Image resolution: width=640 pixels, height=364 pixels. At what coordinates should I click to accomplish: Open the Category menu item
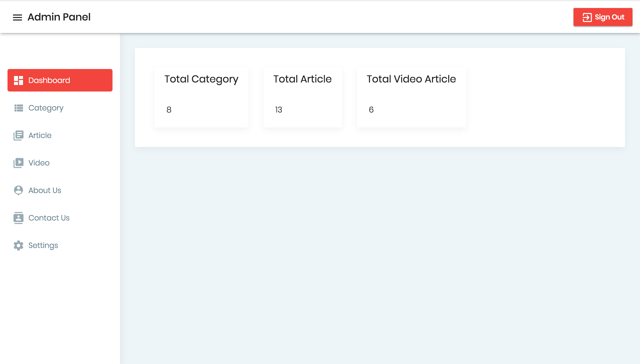(46, 108)
